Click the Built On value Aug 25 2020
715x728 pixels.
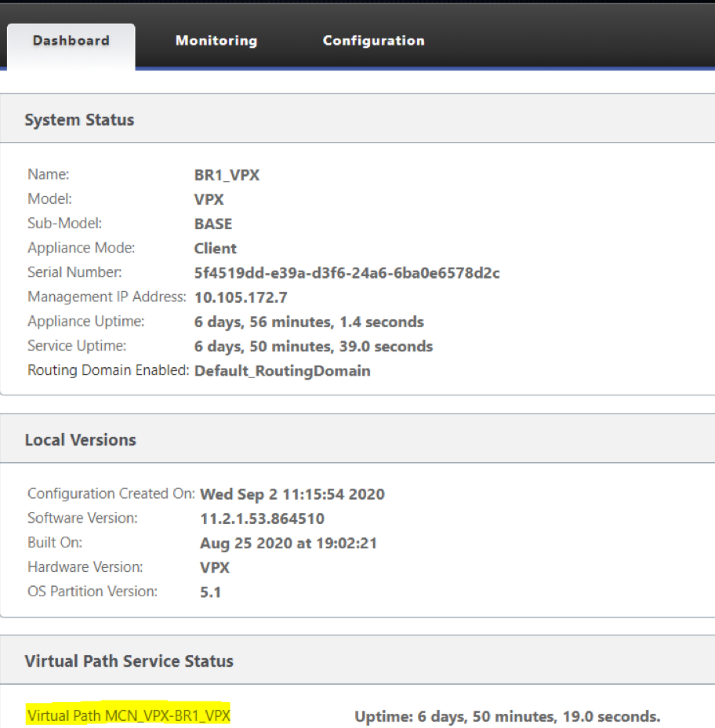tap(289, 543)
